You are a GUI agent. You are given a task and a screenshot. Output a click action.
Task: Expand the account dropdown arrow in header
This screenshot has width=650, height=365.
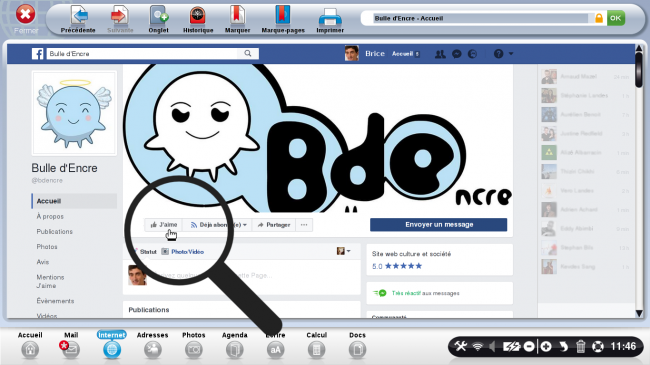[511, 54]
